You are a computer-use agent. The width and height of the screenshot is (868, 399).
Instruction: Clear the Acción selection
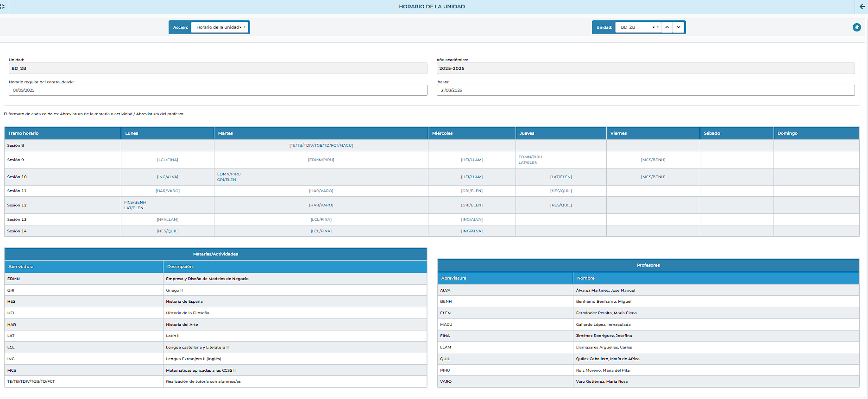click(x=240, y=27)
